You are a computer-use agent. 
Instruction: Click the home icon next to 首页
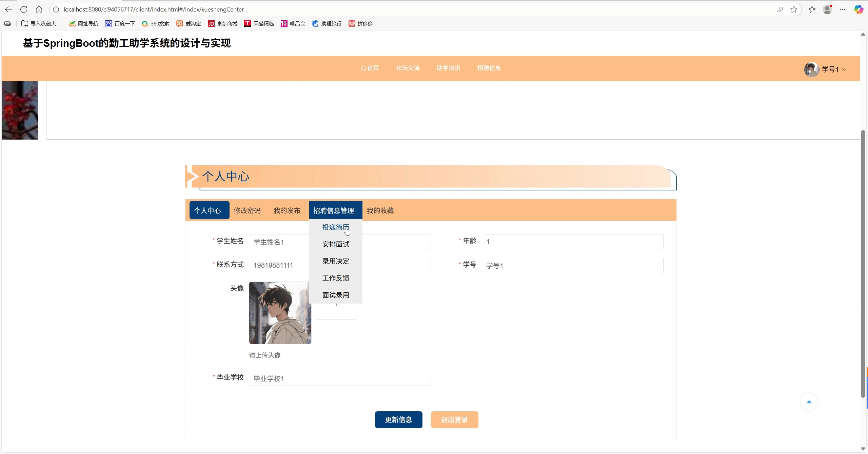point(363,68)
